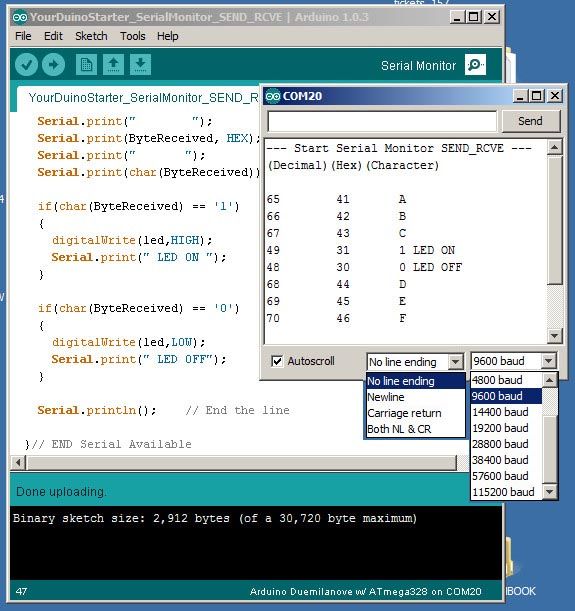This screenshot has height=611, width=575.
Task: Maximize the COM20 window
Action: pyautogui.click(x=537, y=96)
